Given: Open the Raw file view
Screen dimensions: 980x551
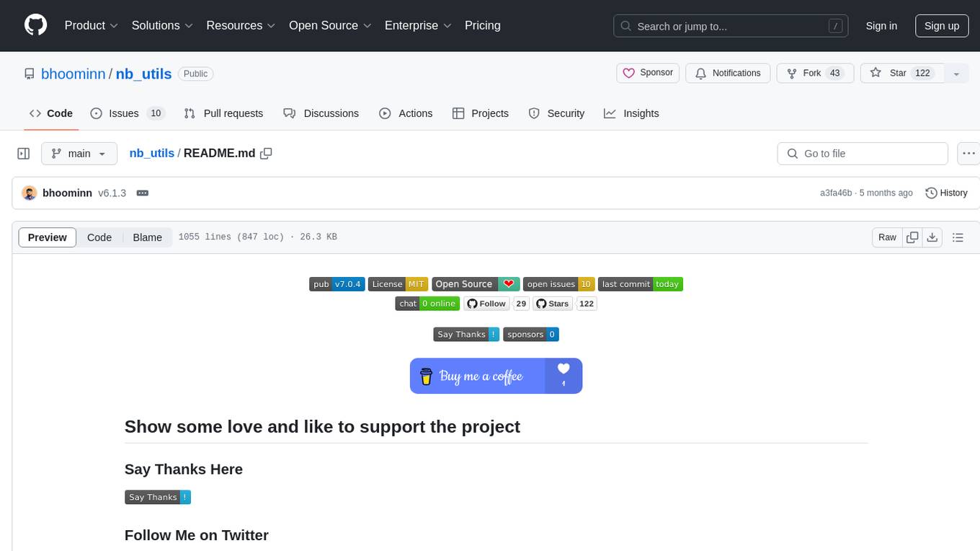Looking at the screenshot, I should pyautogui.click(x=887, y=237).
